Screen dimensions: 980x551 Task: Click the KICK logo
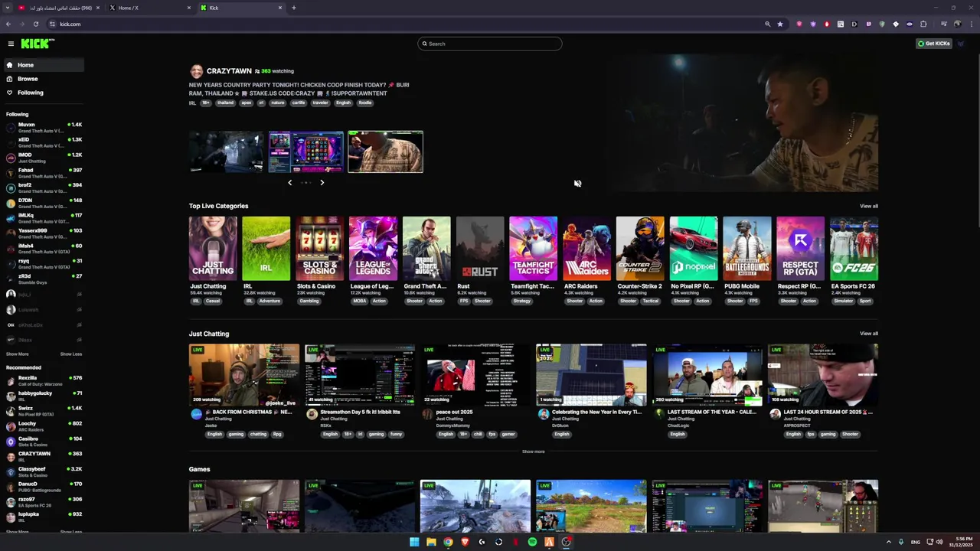coord(38,44)
